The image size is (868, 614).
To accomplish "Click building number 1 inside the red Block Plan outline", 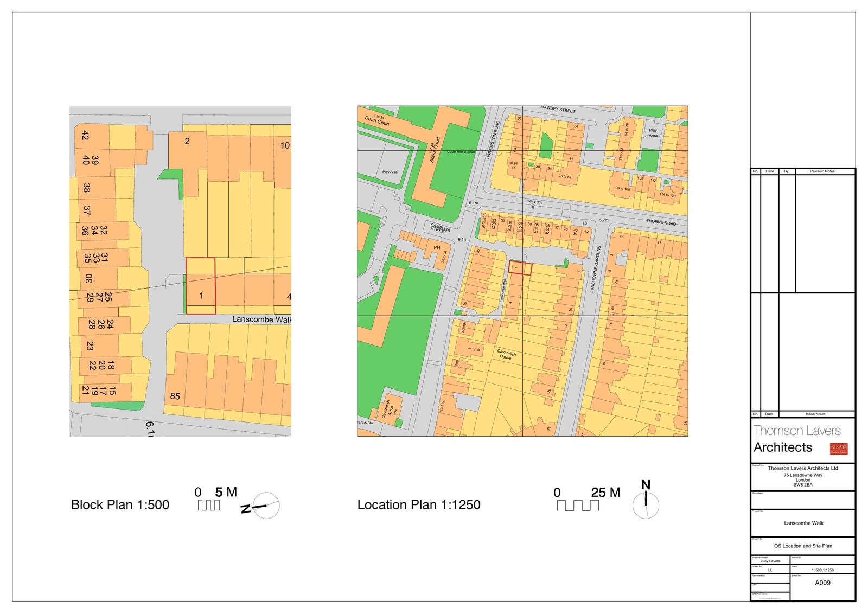I will 201,296.
